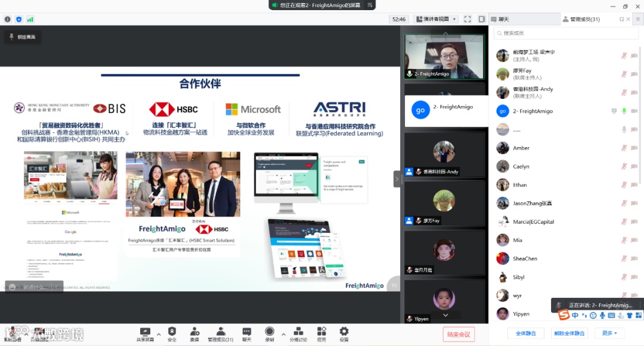Image resolution: width=644 pixels, height=346 pixels.
Task: Select member JasonZhang张真 in the list
Action: (x=566, y=203)
